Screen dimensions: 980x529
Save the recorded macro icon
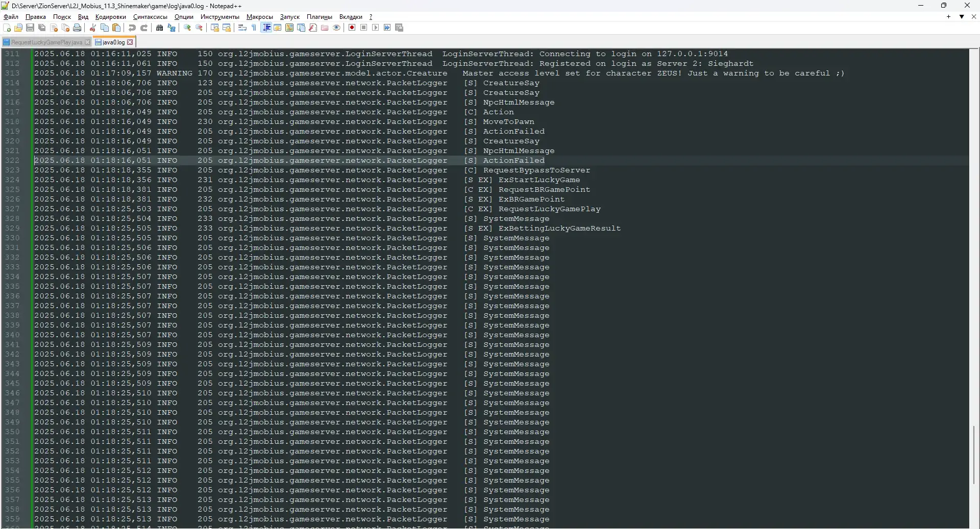(x=399, y=28)
